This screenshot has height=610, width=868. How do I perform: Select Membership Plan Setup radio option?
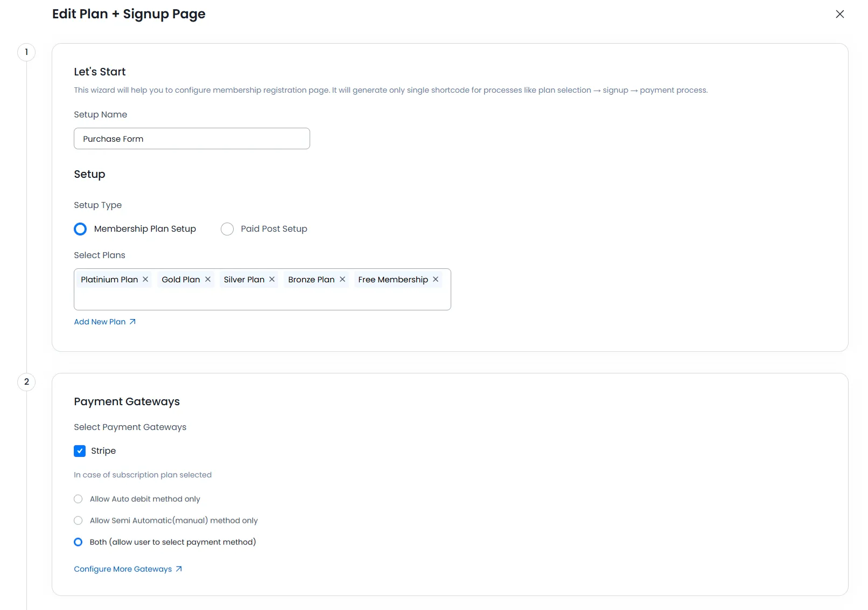click(x=80, y=229)
